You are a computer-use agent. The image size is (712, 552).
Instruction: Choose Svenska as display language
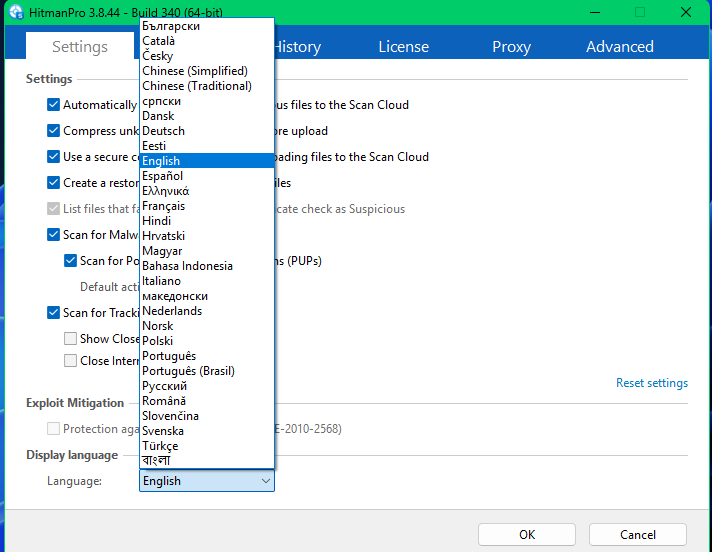point(207,430)
